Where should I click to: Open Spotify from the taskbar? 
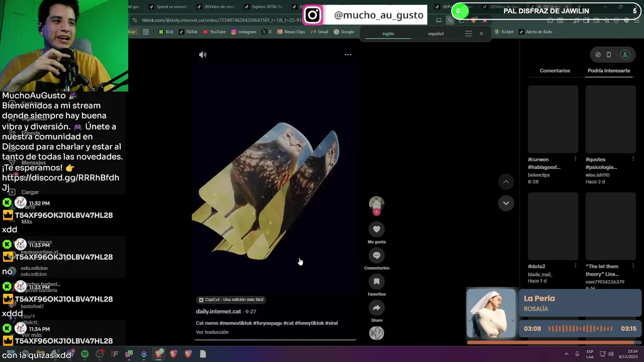pos(85,354)
